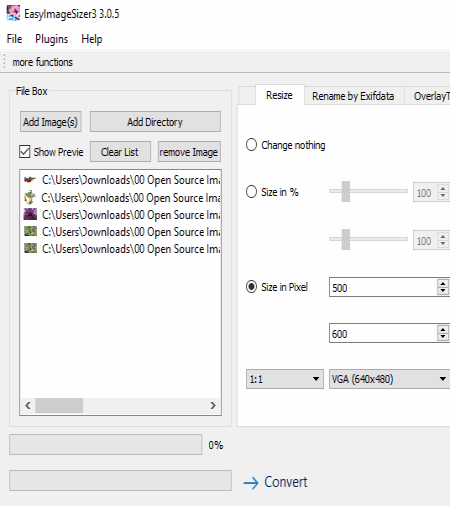Uncheck the Show Preview checkbox
Screen dimensions: 450x506
[25, 151]
